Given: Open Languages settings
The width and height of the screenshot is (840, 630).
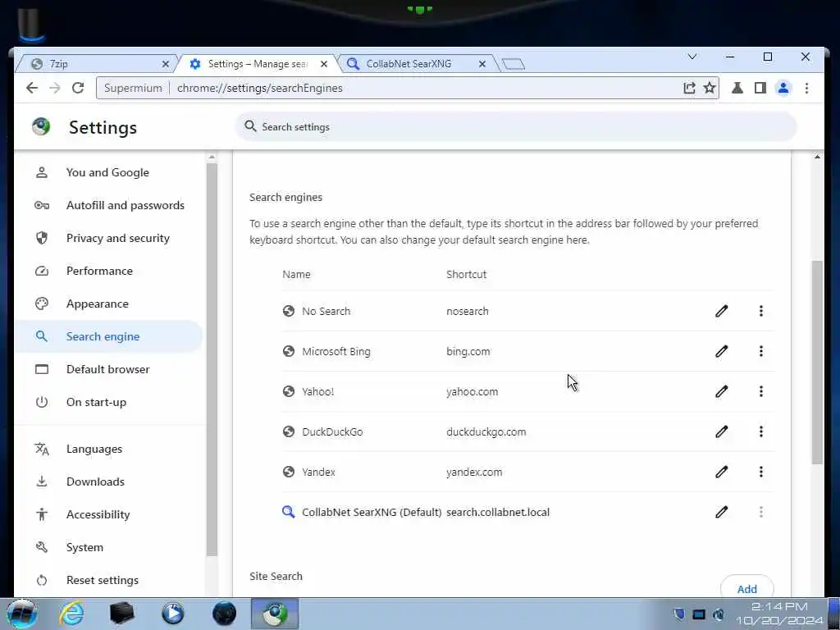Looking at the screenshot, I should click(x=108, y=449).
